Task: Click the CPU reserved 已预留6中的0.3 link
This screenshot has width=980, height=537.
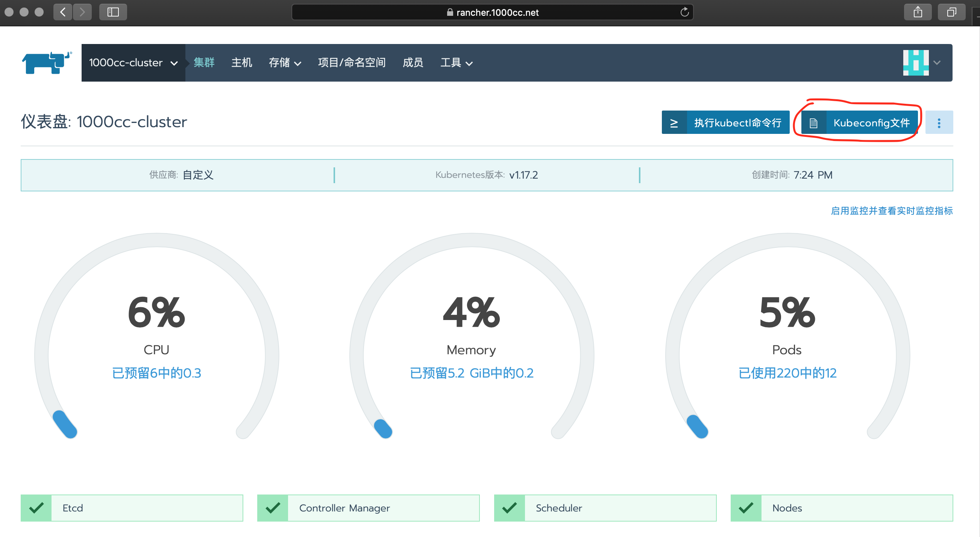Action: 156,373
